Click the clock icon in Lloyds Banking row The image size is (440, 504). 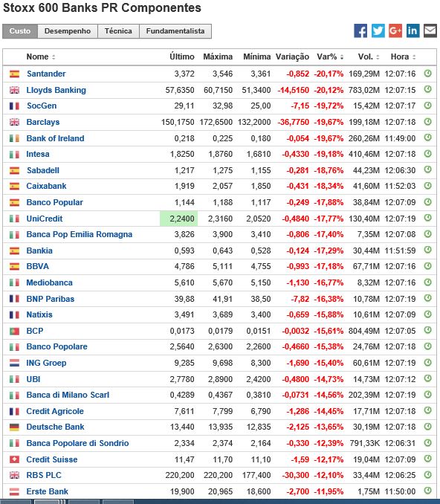427,89
